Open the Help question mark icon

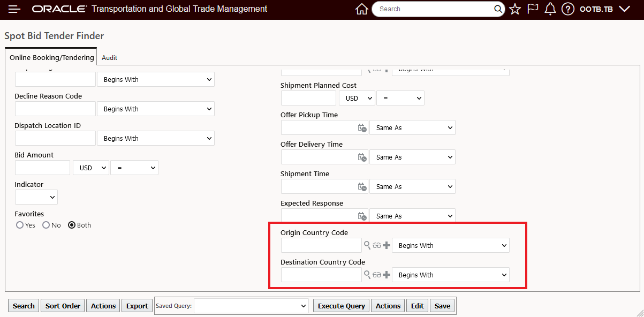(568, 9)
